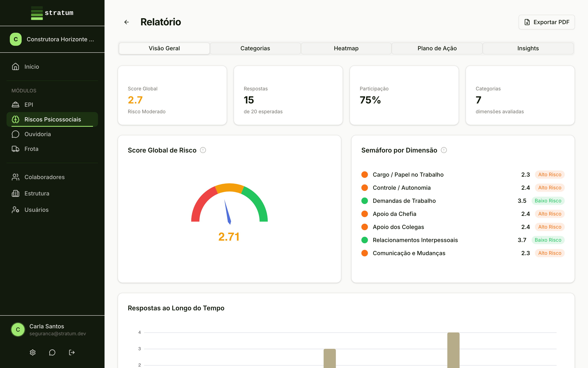Click the Ouvidoria speech bubble icon
Viewport: 588px width, 368px height.
pos(16,134)
